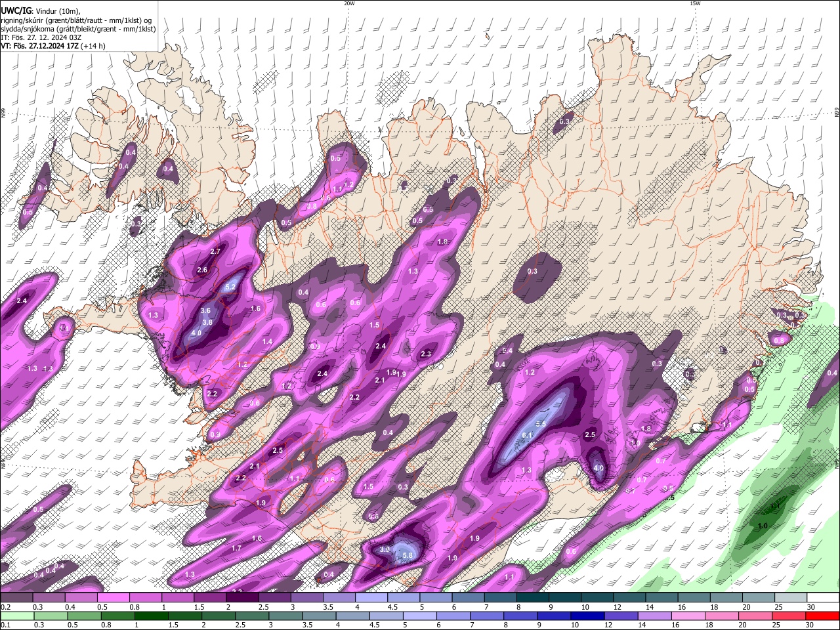Click the 6.1 precipitation maximum label

click(x=527, y=435)
